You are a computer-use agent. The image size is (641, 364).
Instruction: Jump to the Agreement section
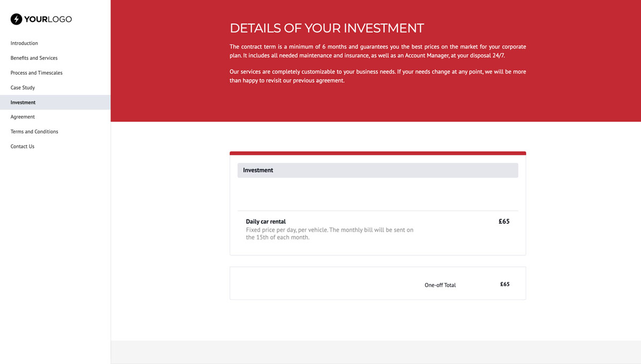pos(22,117)
